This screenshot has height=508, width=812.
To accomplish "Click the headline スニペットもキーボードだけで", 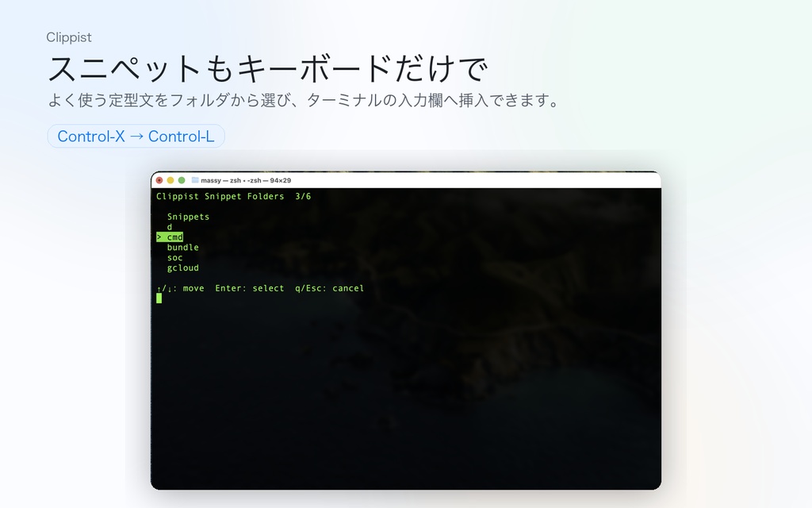I will [x=268, y=69].
